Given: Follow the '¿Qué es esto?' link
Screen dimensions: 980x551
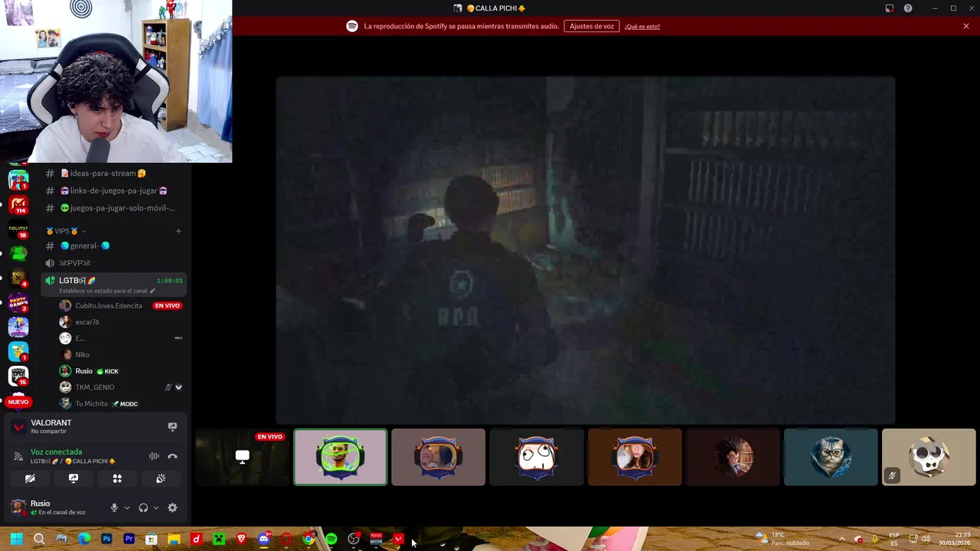Looking at the screenshot, I should (x=642, y=27).
